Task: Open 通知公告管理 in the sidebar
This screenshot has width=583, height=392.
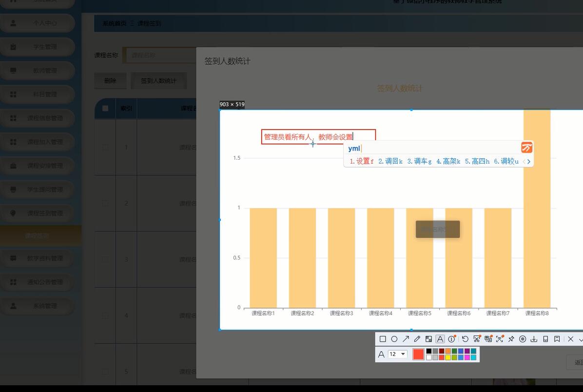Action: click(37, 282)
